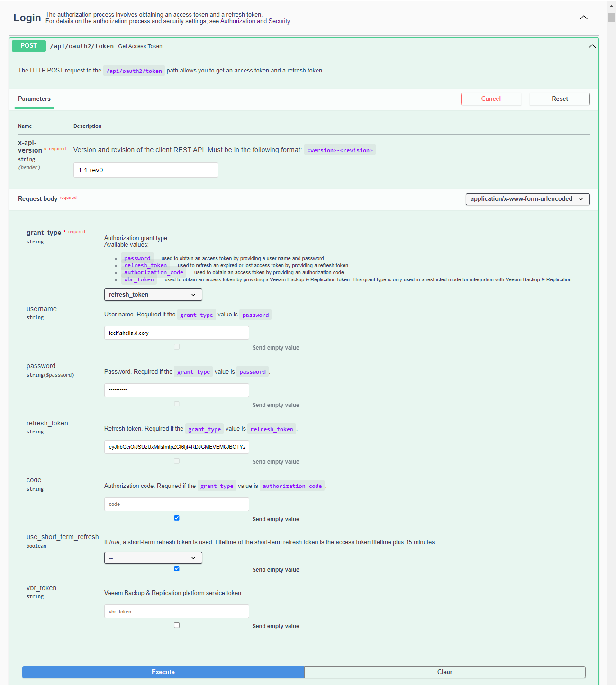Click the blue Execute button
Screen dimensions: 616x685
[x=163, y=672]
